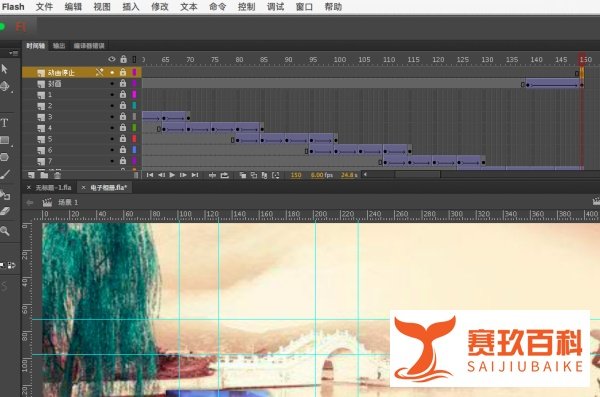Click the swap colors icon in toolbox
The height and width of the screenshot is (397, 600).
[11, 265]
